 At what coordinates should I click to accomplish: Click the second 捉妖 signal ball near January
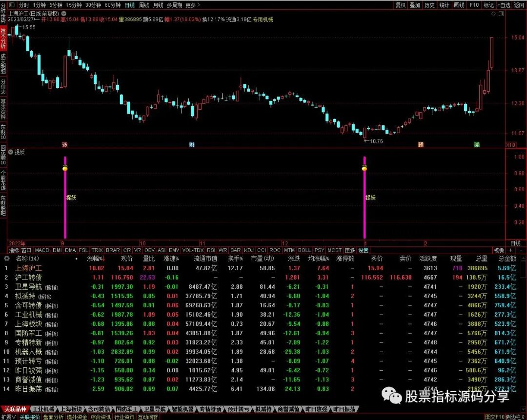pos(365,168)
